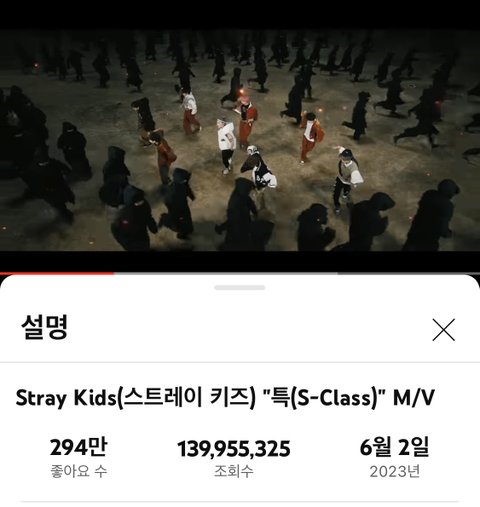
Task: Tap the 139,955,325 view count
Action: [234, 448]
